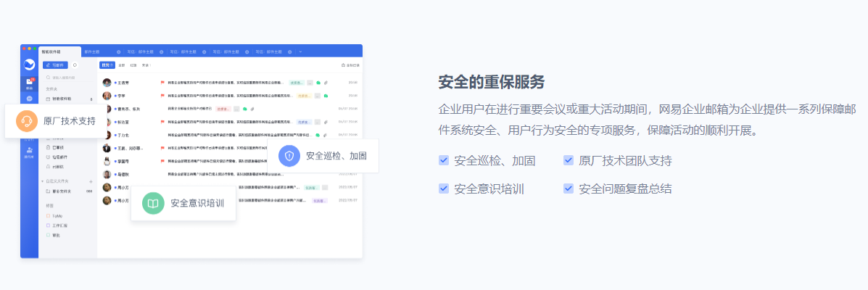Viewport: 868px width, 290px height.
Task: Click the refresh icon beside the compose button
Action: (74, 65)
